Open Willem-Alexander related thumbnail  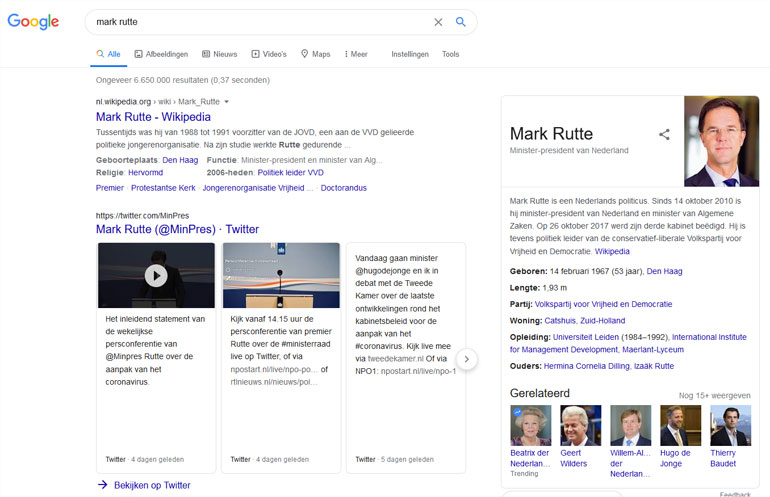[x=631, y=425]
